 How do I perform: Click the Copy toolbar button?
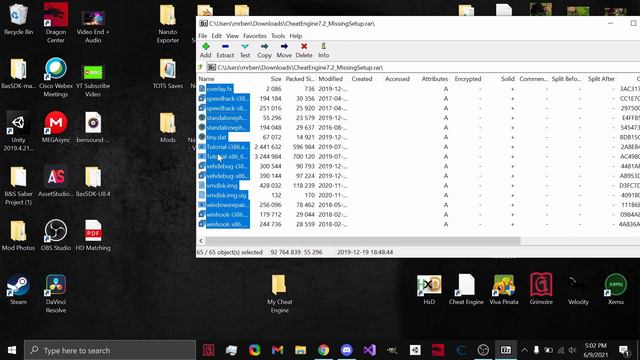pyautogui.click(x=264, y=50)
